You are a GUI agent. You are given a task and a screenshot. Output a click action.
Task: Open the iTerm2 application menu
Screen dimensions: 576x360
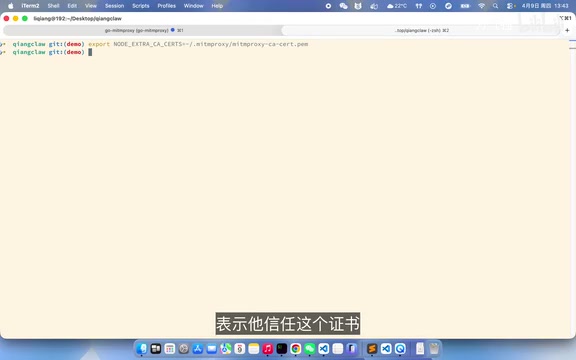click(x=30, y=6)
